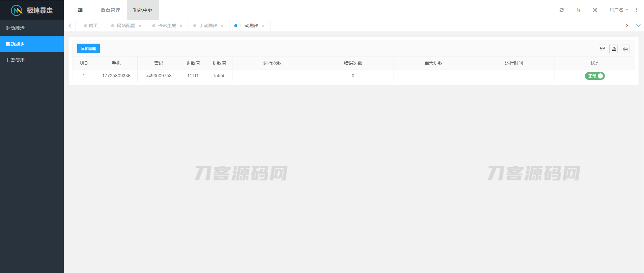The width and height of the screenshot is (644, 273).
Task: Click the refresh icon in top bar
Action: (562, 10)
